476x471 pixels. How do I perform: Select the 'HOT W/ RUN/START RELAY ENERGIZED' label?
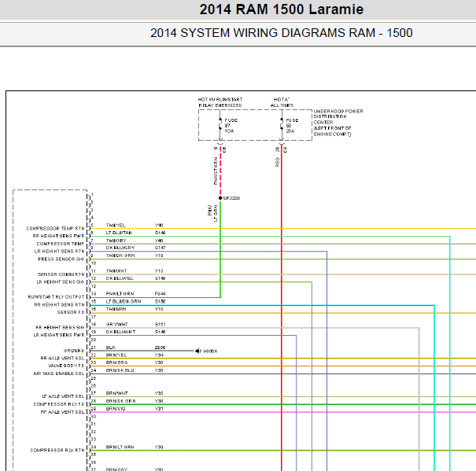point(220,102)
